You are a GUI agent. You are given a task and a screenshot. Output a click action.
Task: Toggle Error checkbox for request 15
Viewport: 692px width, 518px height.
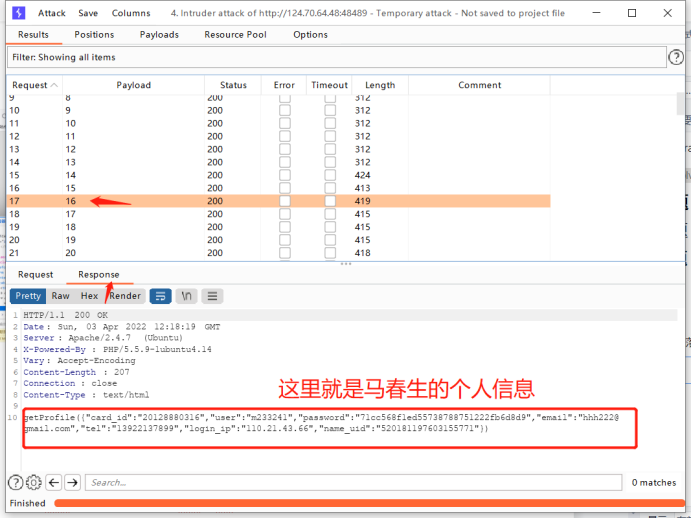[x=285, y=175]
